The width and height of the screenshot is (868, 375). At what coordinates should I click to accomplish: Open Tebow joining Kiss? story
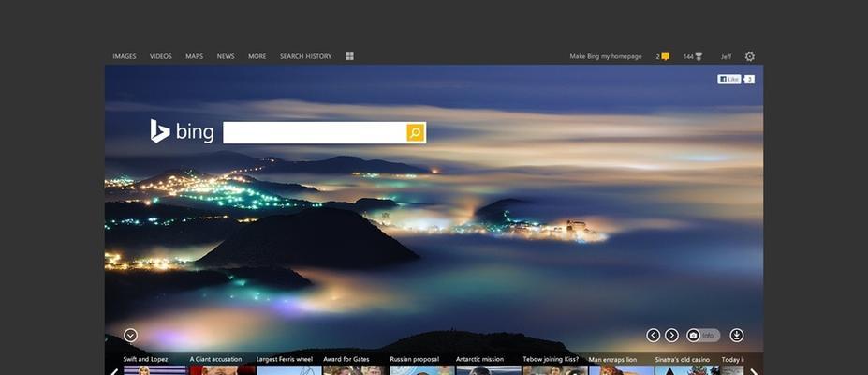[555, 365]
